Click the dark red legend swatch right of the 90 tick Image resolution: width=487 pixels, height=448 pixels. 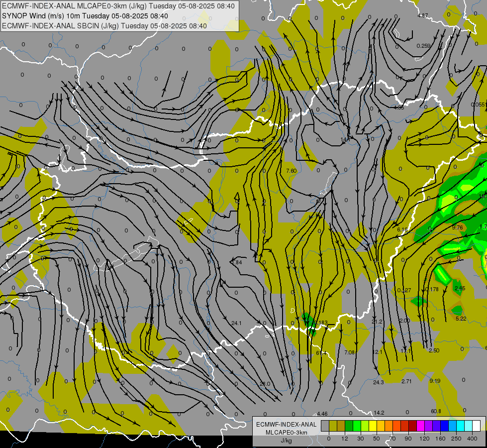(x=413, y=426)
